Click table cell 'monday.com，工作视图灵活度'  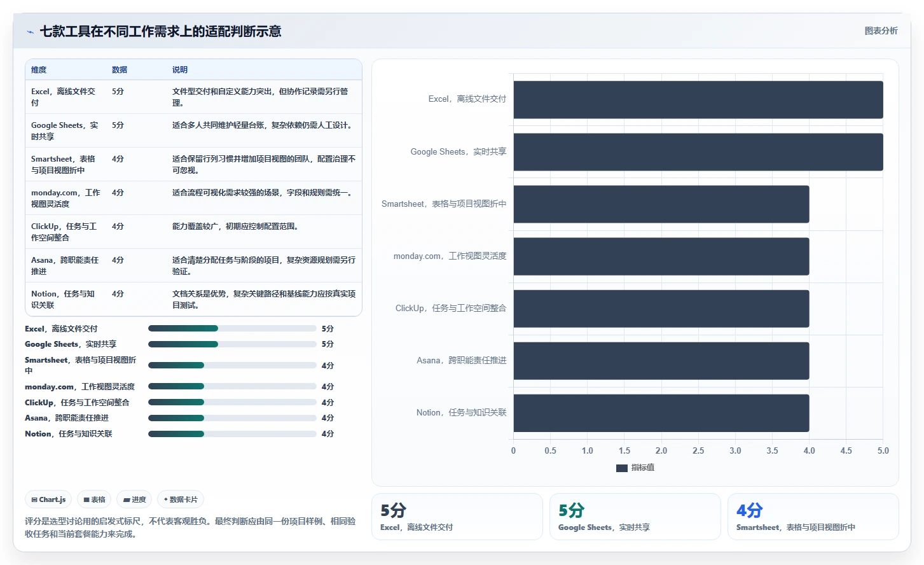click(x=65, y=198)
